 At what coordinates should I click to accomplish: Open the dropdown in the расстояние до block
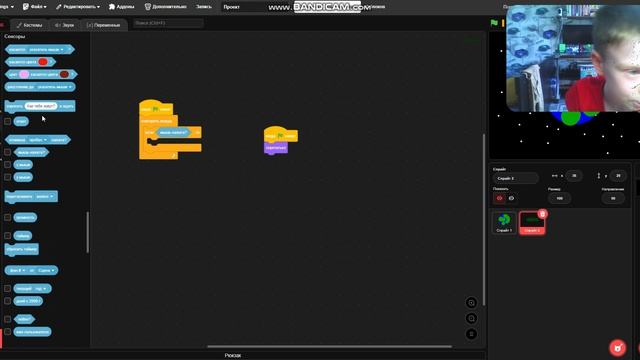(54, 87)
